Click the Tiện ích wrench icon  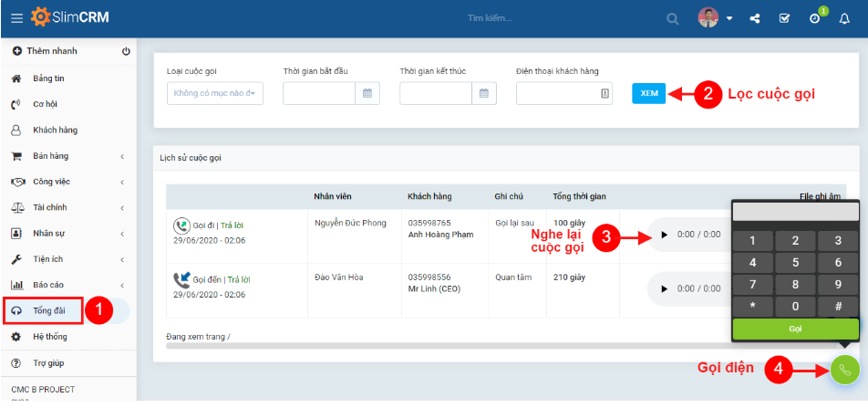pos(16,259)
